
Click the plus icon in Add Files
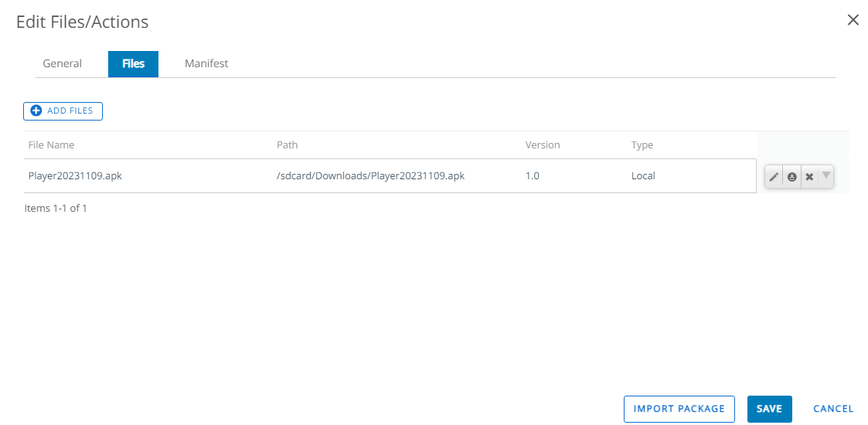coord(36,110)
